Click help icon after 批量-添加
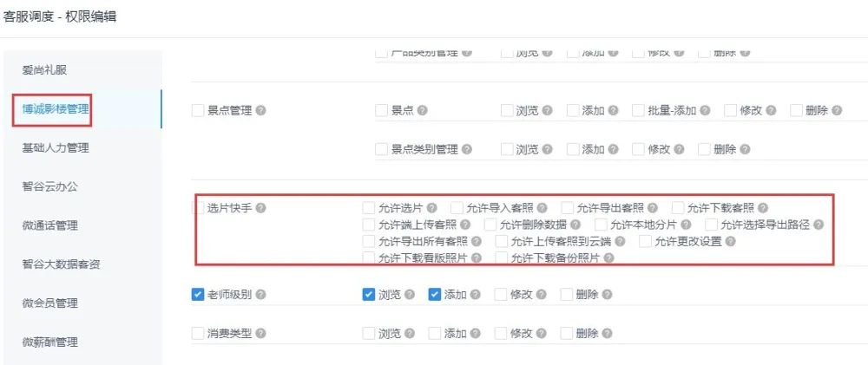The width and height of the screenshot is (868, 365). (705, 111)
